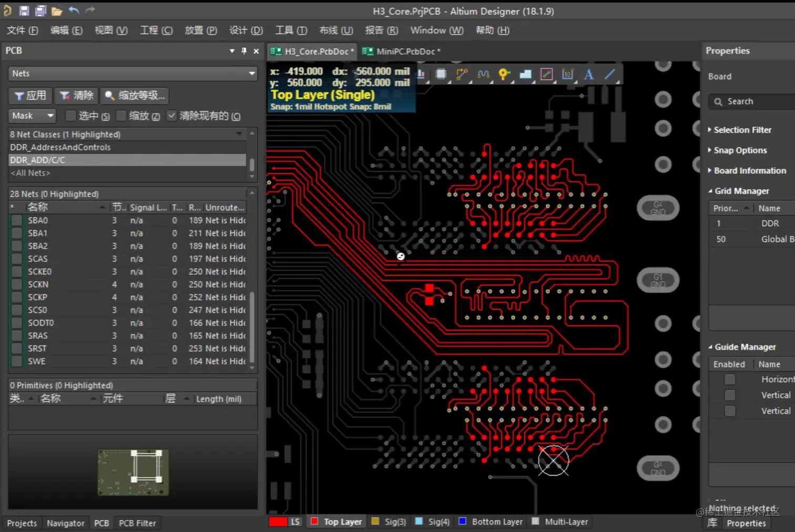Click the Save All icon

40,11
